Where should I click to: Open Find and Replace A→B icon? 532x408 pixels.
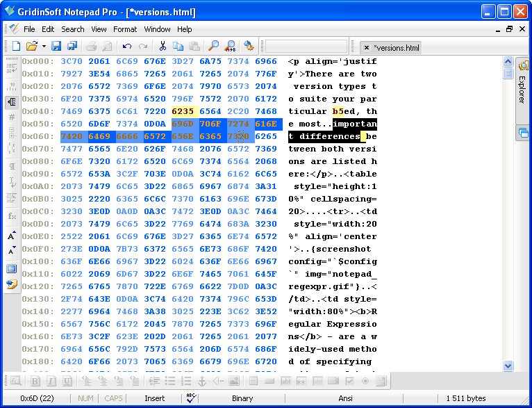[230, 46]
